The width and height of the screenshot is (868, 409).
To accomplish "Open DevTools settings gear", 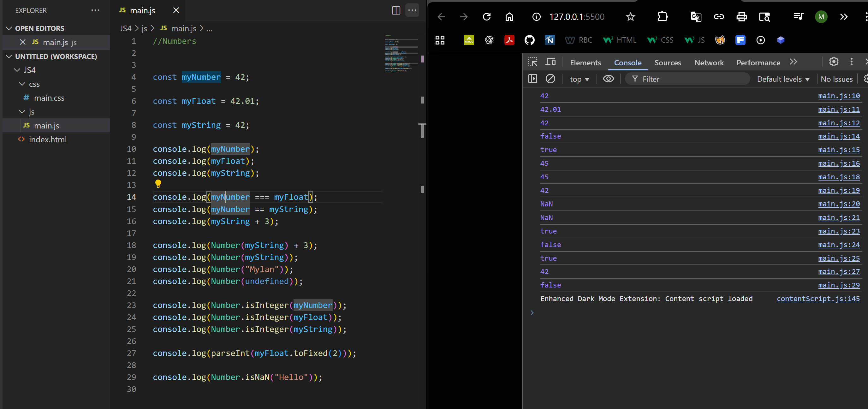I will point(834,62).
